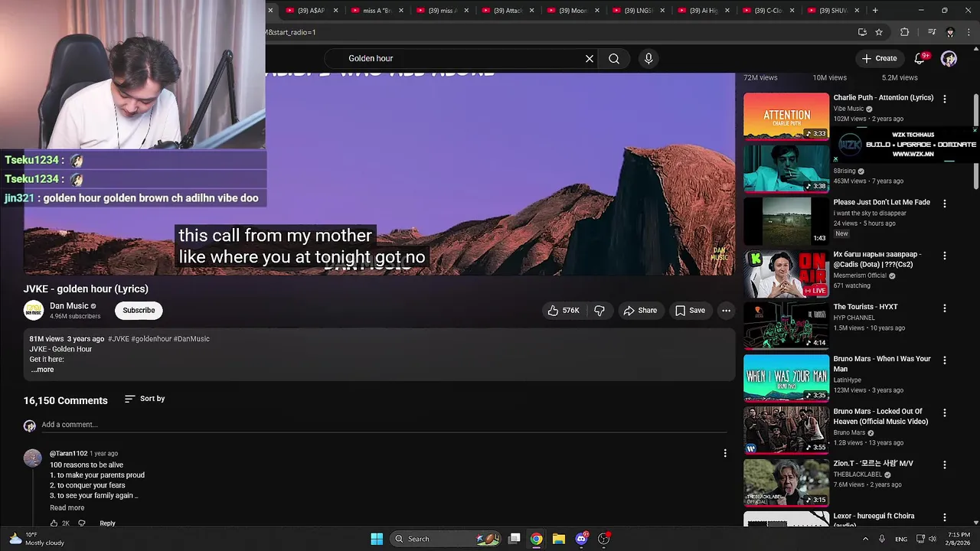Open Chrome media controls icon

click(x=932, y=32)
